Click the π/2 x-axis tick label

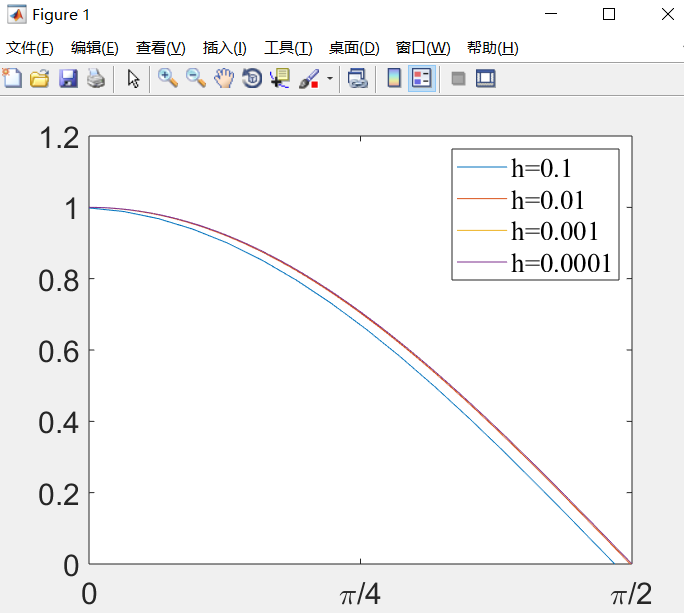tap(631, 594)
